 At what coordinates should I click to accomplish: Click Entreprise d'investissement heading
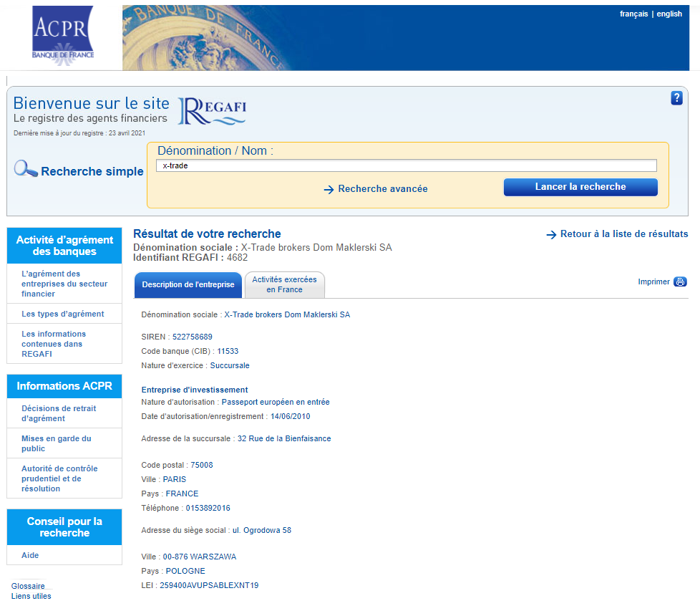195,390
